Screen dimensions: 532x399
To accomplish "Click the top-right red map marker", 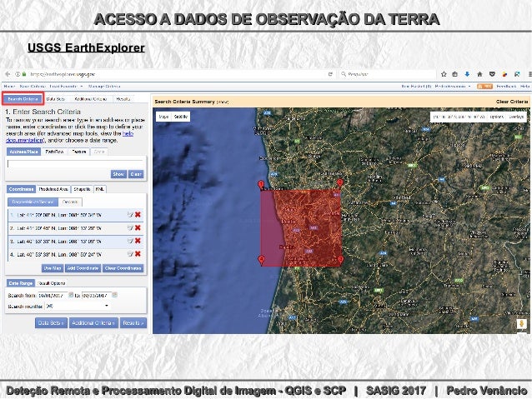I will tap(339, 184).
